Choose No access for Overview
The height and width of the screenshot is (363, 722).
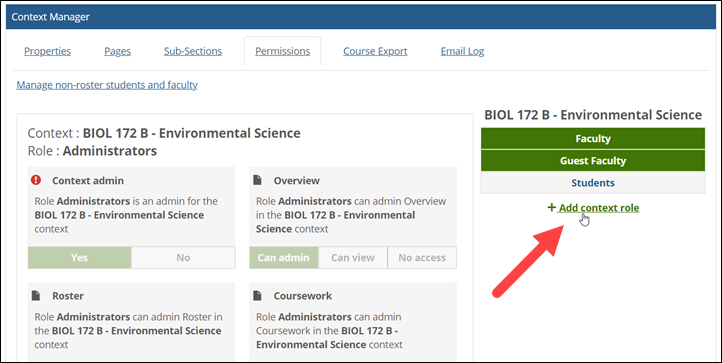tap(422, 258)
